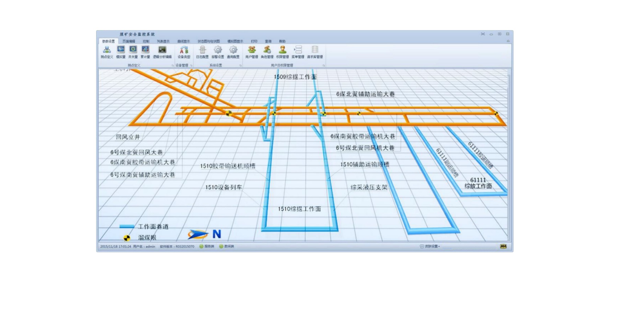Switch to the 曲线显示 tab
The height and width of the screenshot is (327, 644).
pyautogui.click(x=183, y=41)
